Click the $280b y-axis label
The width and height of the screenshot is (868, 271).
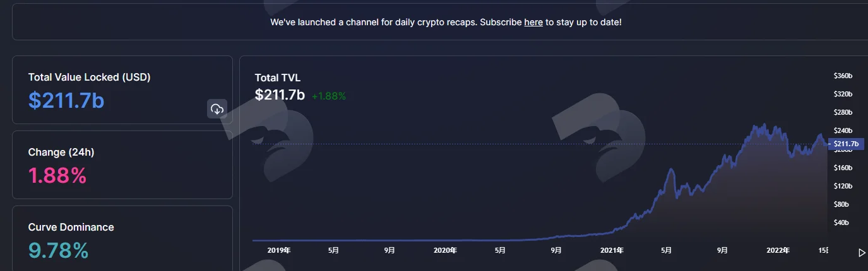(x=843, y=112)
